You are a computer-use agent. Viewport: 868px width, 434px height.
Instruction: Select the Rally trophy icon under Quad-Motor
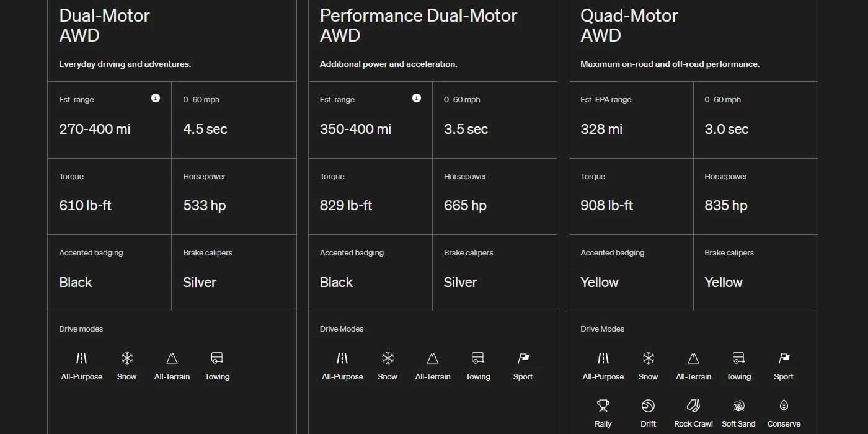(603, 405)
